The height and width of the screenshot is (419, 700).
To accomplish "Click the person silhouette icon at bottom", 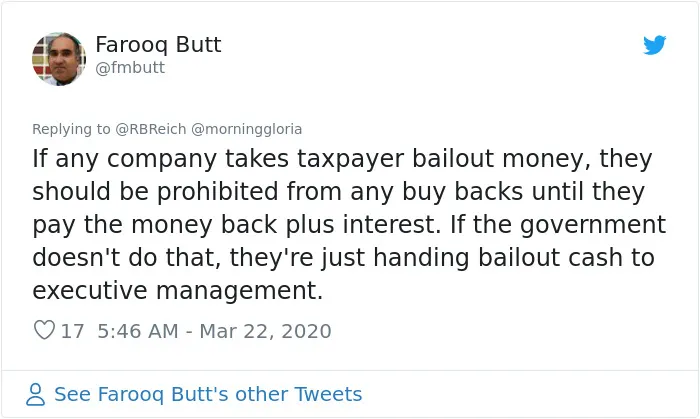I will pos(35,394).
